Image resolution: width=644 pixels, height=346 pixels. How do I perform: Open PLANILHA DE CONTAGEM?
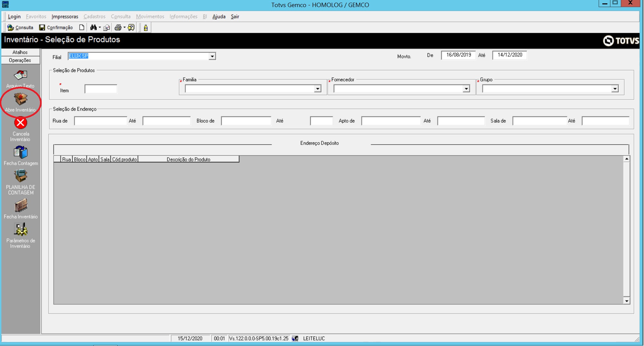tap(20, 182)
